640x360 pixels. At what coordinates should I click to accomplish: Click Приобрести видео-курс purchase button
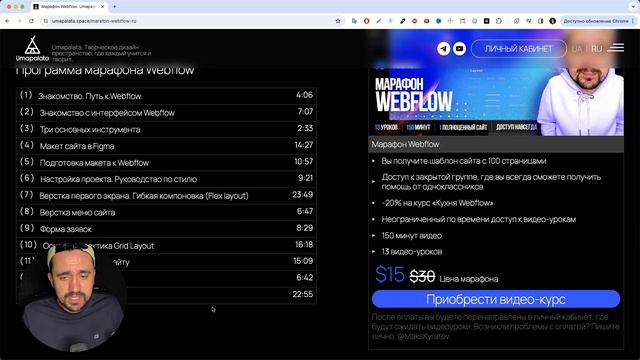coord(496,299)
